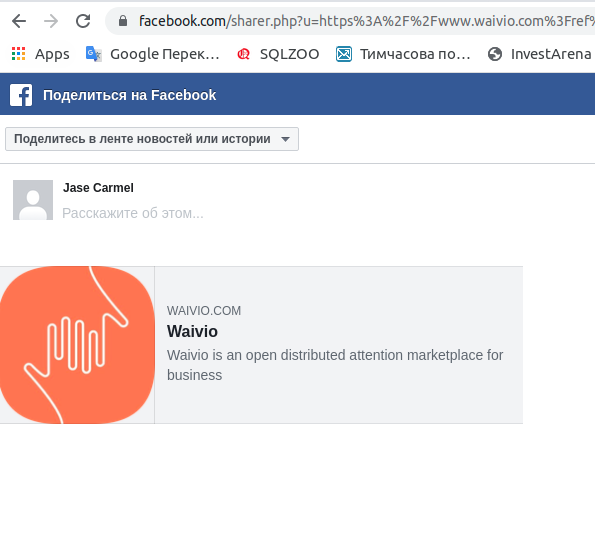Click the Waivio description text

coord(335,365)
